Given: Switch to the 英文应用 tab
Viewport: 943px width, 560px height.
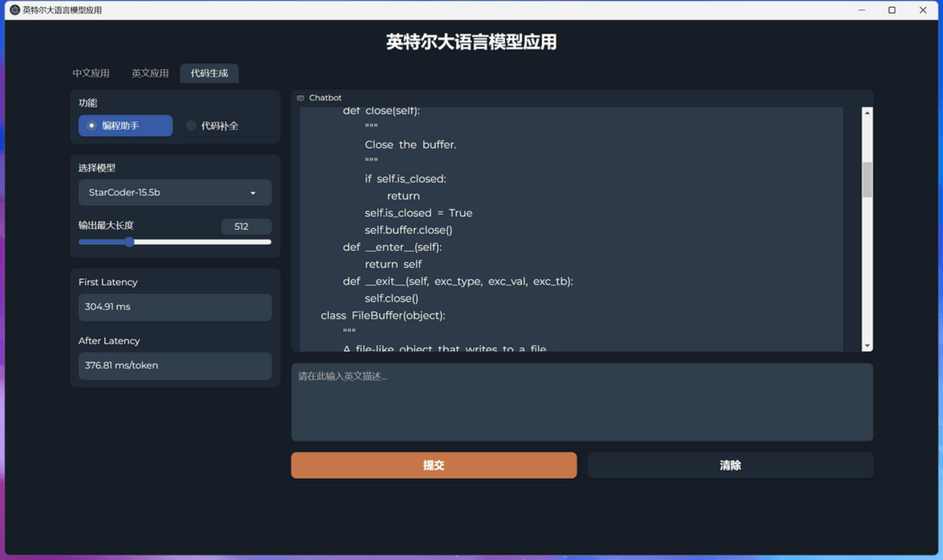Looking at the screenshot, I should pyautogui.click(x=150, y=73).
